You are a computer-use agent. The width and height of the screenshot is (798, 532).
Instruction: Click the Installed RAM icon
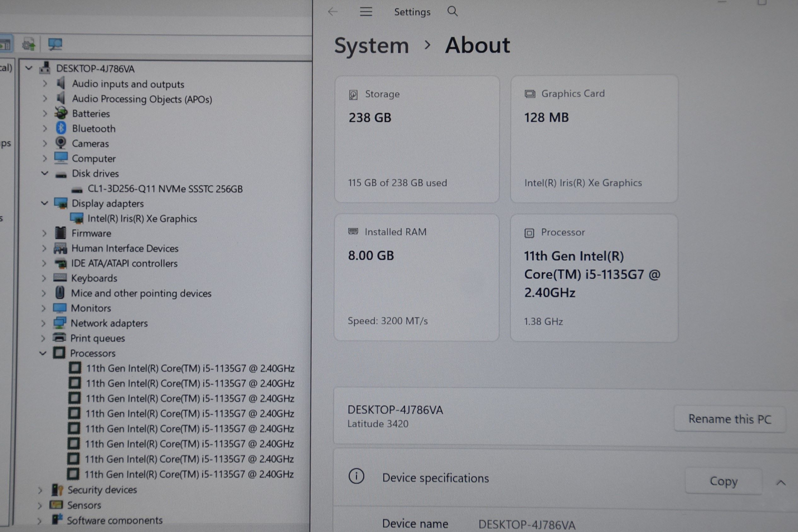point(353,232)
